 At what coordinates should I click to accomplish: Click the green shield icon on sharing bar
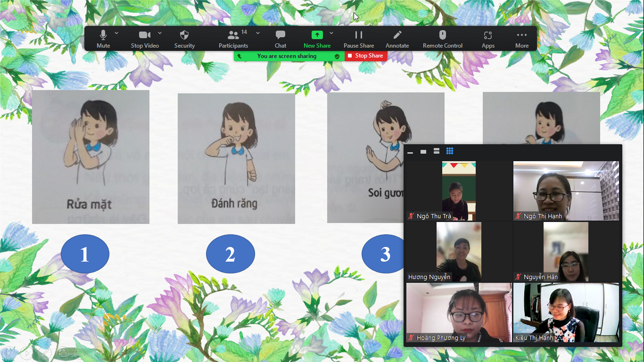[337, 56]
